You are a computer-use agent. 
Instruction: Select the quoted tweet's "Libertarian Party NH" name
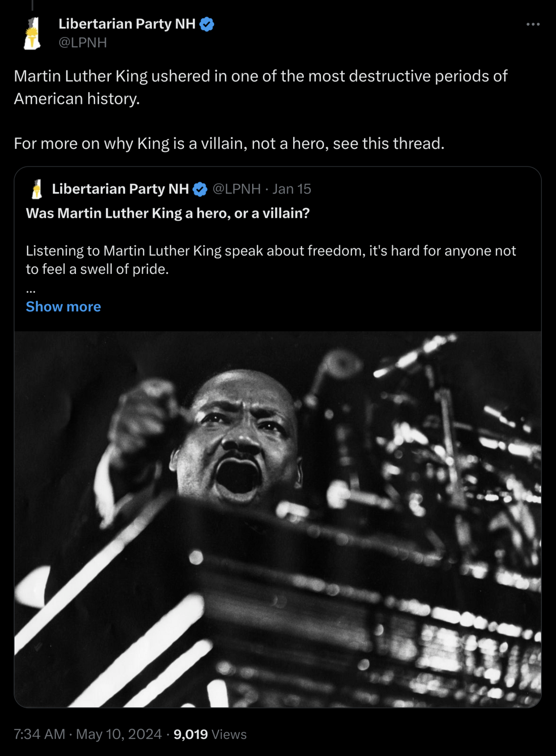(120, 189)
